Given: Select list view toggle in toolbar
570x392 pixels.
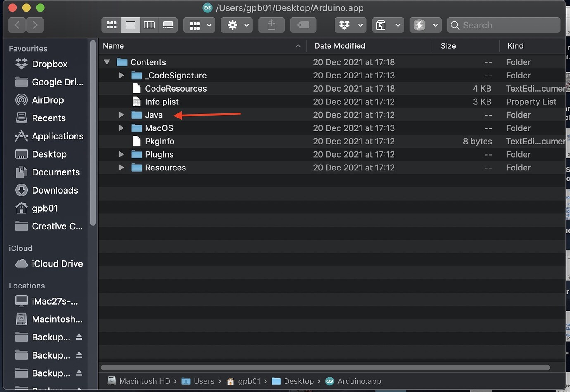Looking at the screenshot, I should click(x=131, y=25).
